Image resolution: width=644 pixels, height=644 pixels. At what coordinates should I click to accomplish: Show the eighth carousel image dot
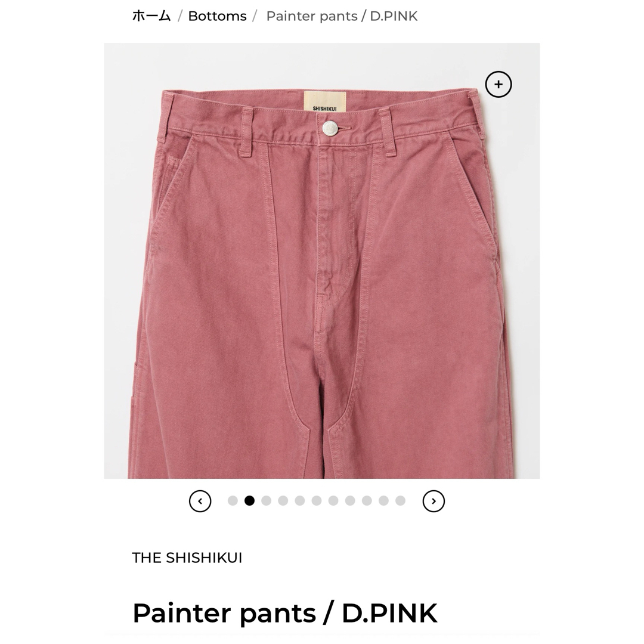coord(350,501)
